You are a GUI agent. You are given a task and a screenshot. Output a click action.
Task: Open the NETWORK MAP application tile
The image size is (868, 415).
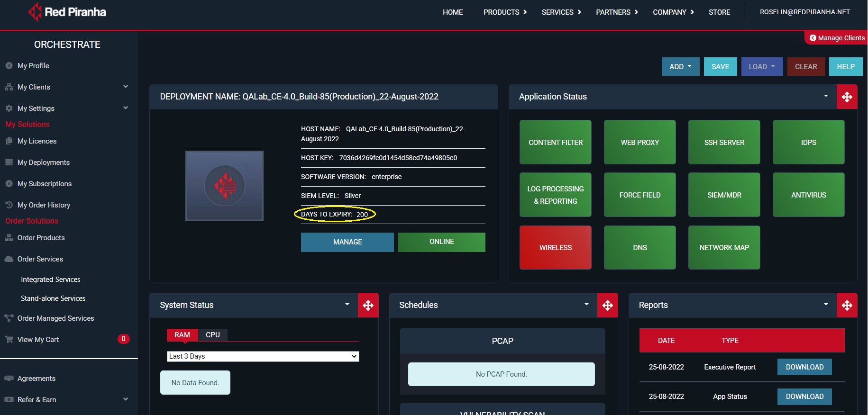[x=724, y=247]
